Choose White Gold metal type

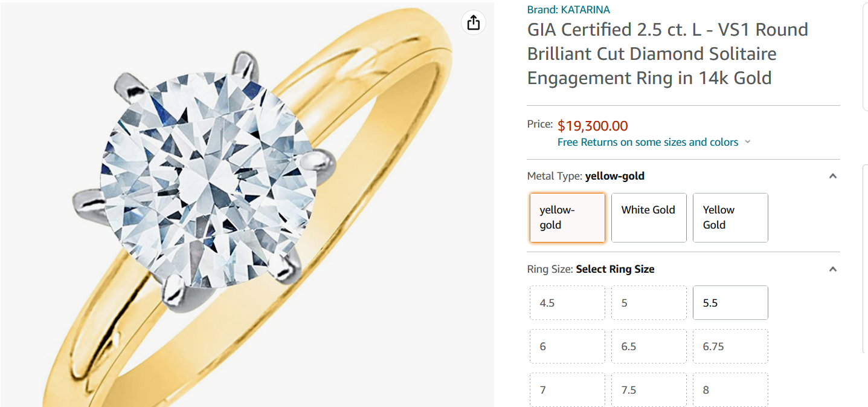point(649,218)
